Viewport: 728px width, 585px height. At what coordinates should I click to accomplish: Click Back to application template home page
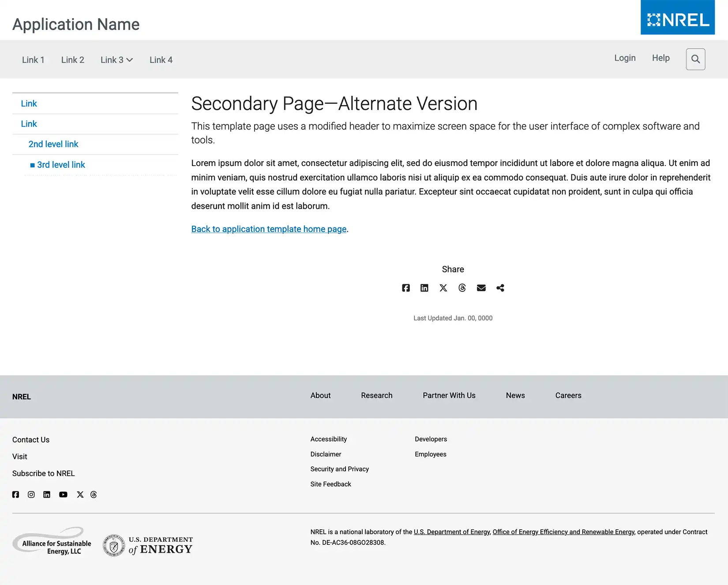point(268,229)
